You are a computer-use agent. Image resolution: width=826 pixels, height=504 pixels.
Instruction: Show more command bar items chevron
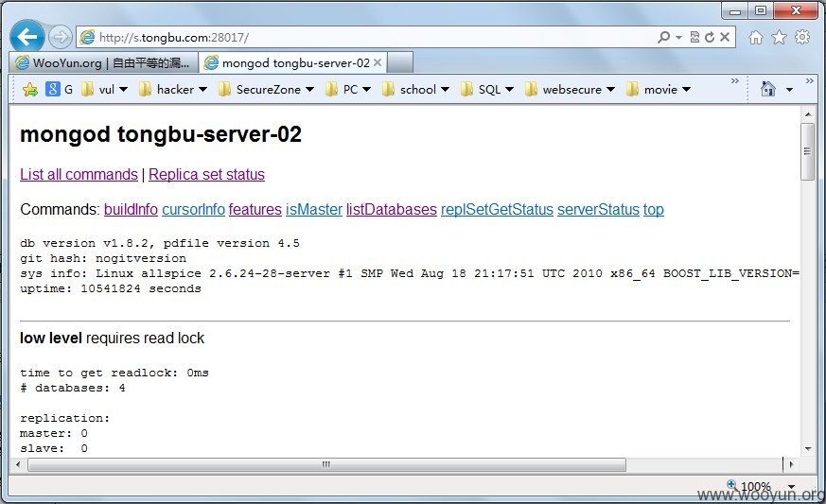pyautogui.click(x=810, y=80)
